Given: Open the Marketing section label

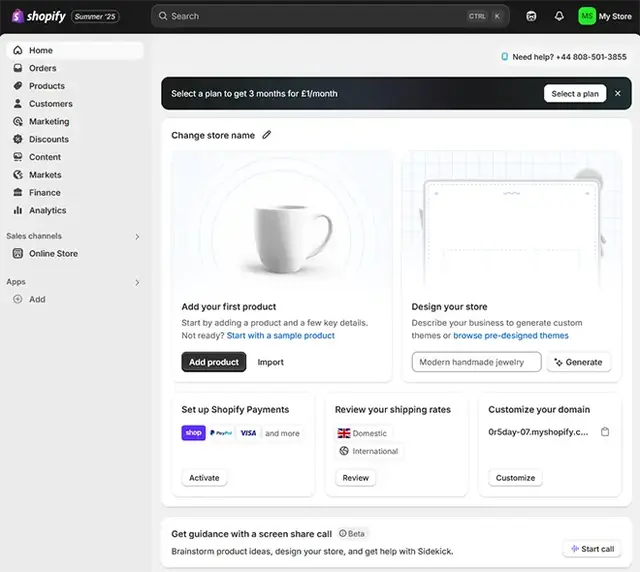Looking at the screenshot, I should tap(49, 121).
